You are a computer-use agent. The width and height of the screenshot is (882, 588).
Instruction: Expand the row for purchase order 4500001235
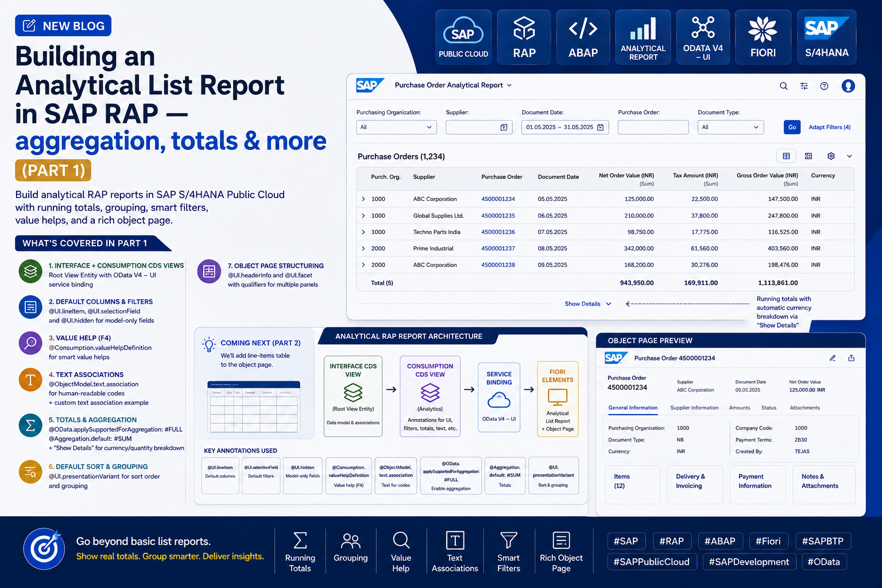pos(363,215)
